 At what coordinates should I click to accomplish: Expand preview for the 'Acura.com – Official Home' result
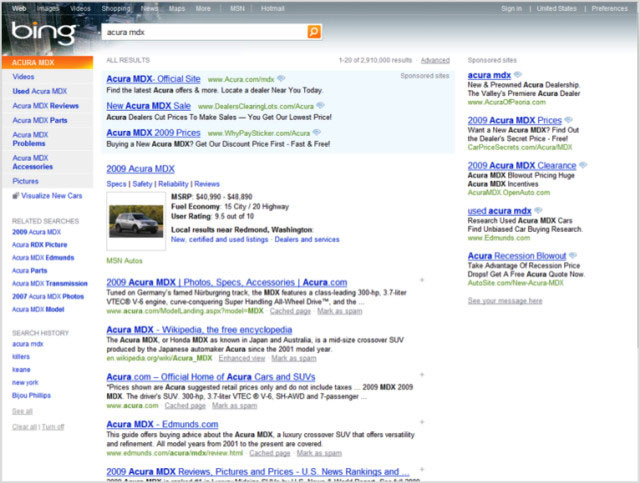pyautogui.click(x=422, y=375)
